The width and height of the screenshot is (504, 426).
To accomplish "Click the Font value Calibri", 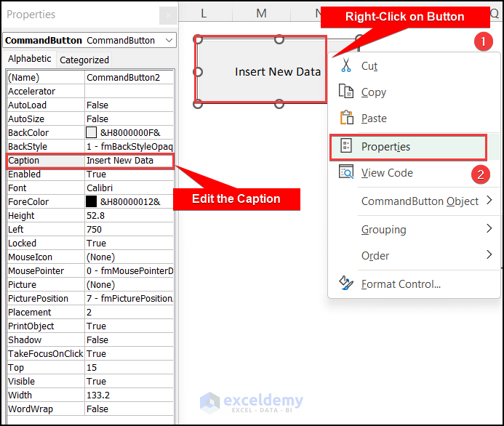I will [x=129, y=188].
